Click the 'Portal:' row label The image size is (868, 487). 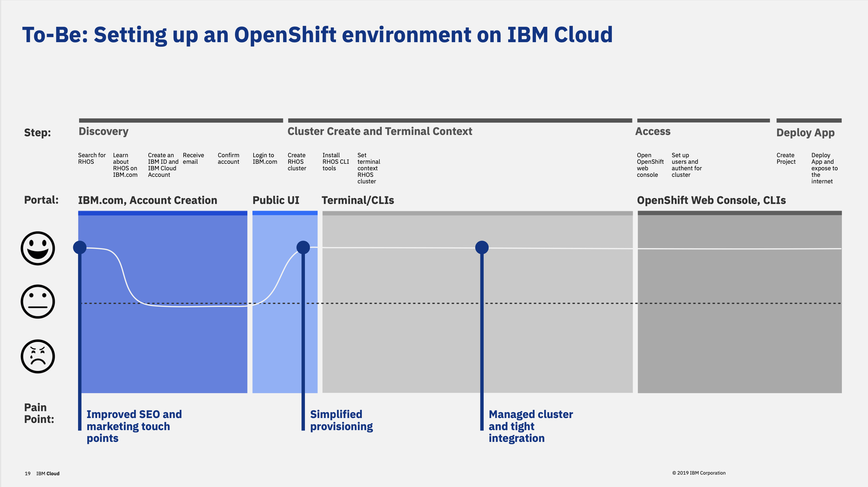pyautogui.click(x=41, y=200)
